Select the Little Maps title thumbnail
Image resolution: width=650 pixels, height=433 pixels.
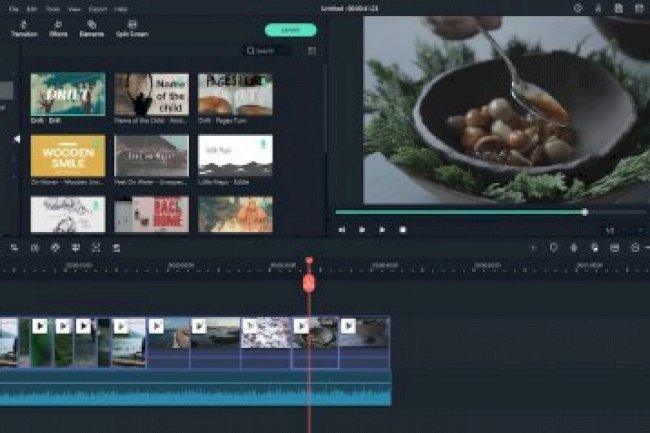click(x=235, y=155)
